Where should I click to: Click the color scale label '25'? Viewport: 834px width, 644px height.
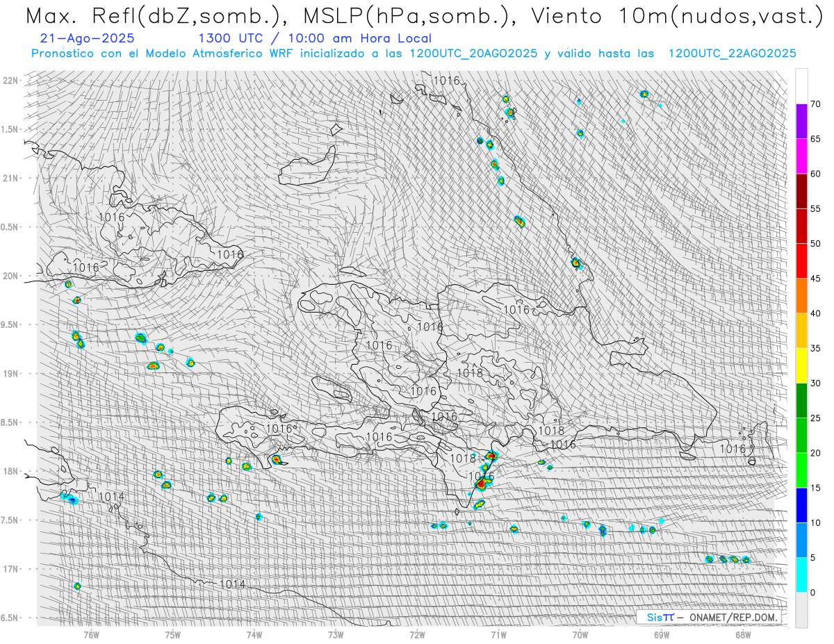pos(815,418)
